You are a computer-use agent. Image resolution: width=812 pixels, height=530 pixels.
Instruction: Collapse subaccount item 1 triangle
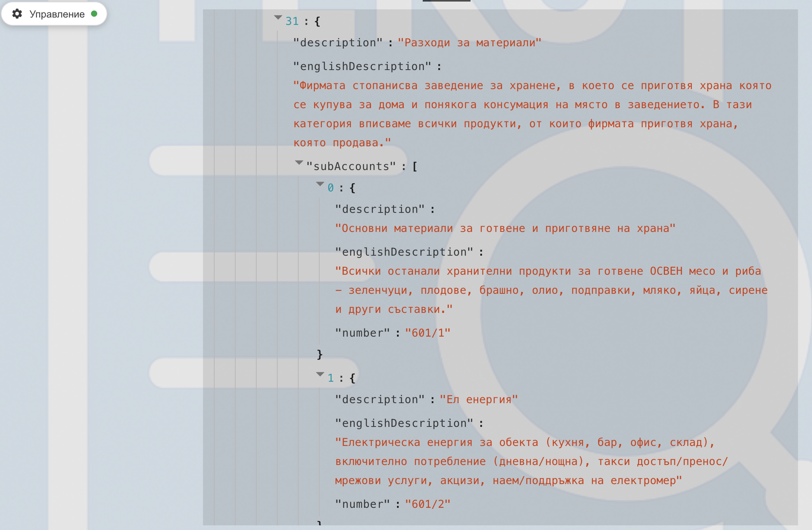(320, 374)
